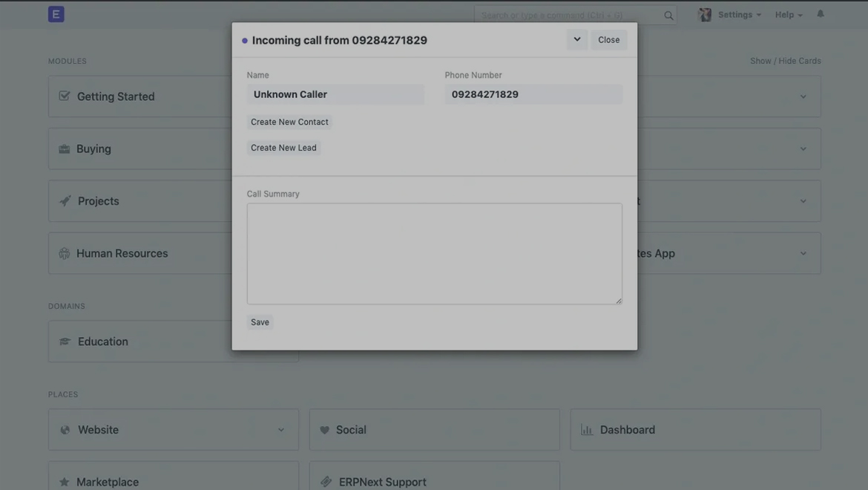Click Create New Lead button
Image resolution: width=868 pixels, height=490 pixels.
[283, 148]
